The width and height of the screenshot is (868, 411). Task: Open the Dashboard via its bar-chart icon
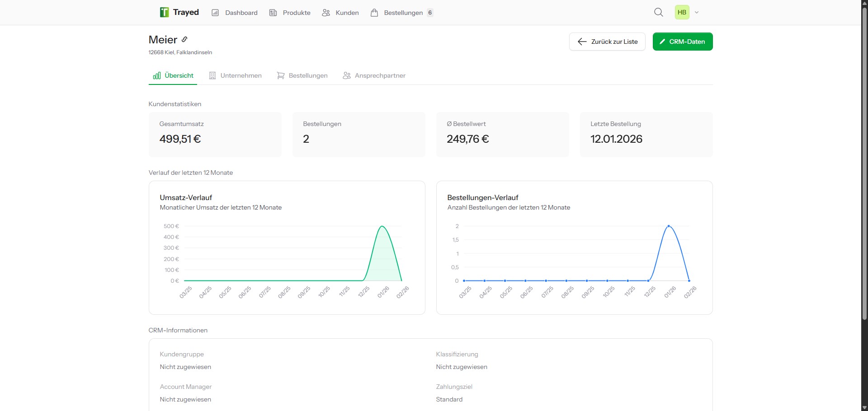(216, 12)
